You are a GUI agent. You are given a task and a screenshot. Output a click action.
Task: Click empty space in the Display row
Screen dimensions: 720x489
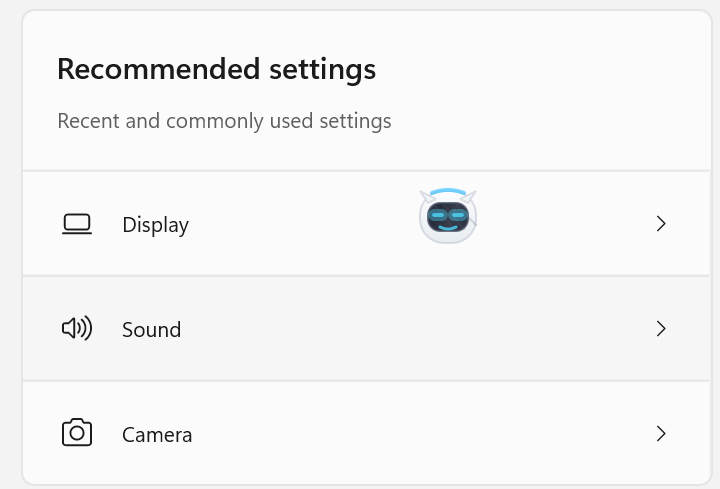pos(300,224)
